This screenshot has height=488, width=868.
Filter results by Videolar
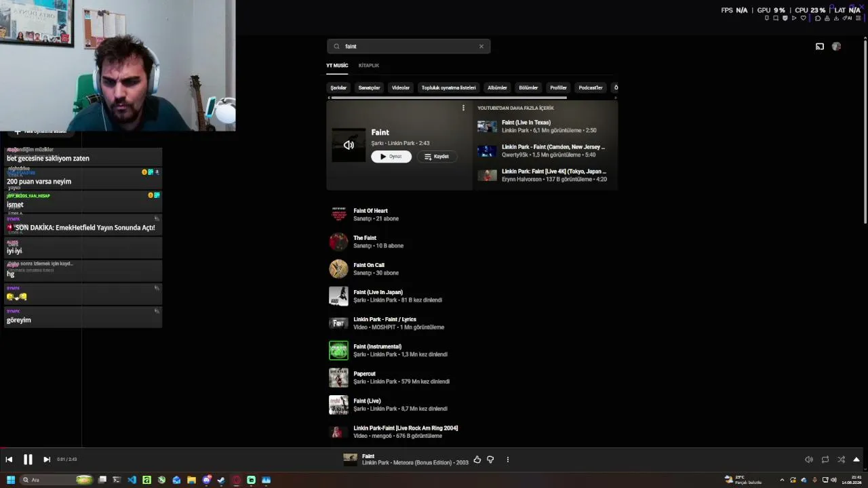401,87
